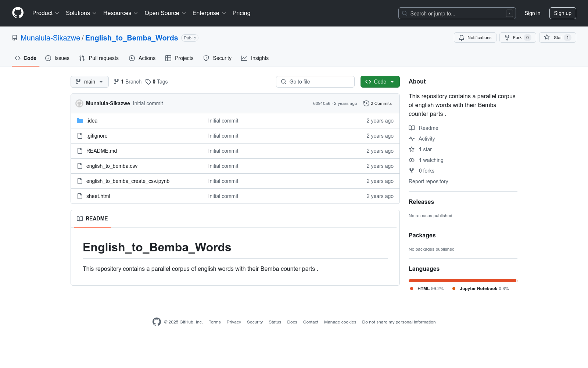588x368 pixels.
Task: Click the tag icon beside 0 Tags
Action: 148,82
